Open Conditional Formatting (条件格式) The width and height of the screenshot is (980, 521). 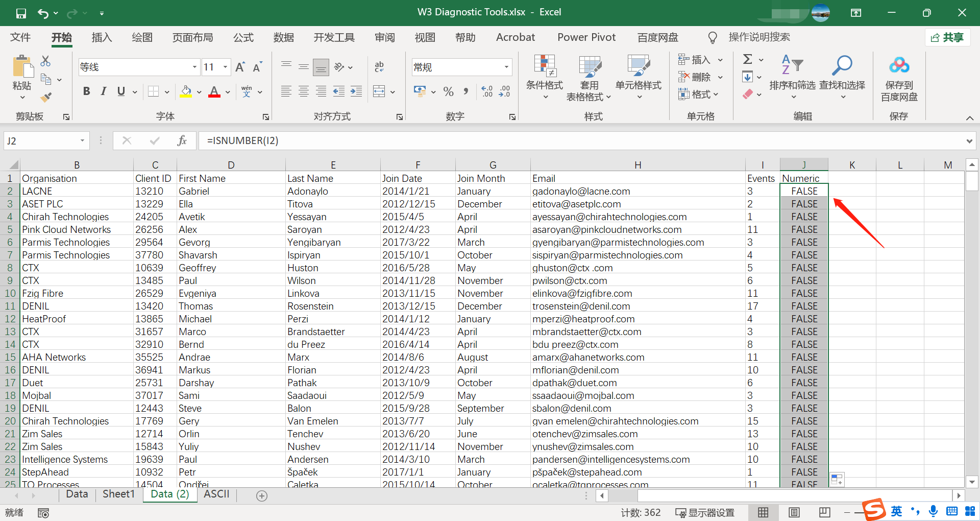pos(545,77)
